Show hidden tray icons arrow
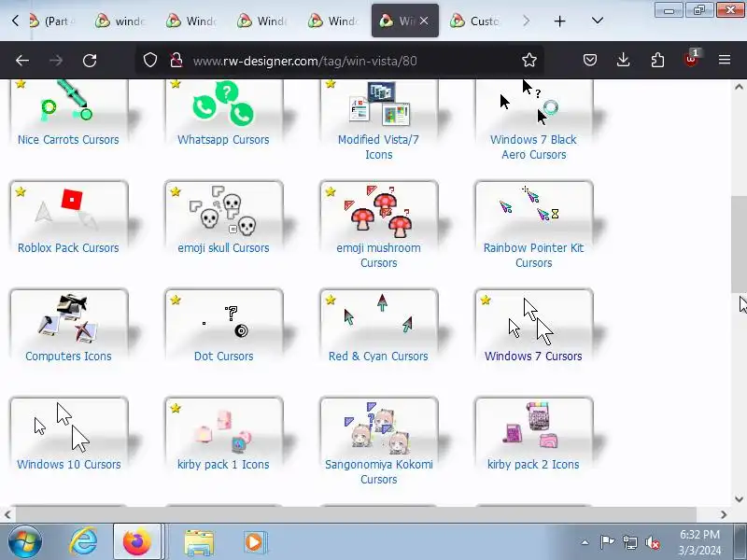The width and height of the screenshot is (747, 560). (x=585, y=542)
